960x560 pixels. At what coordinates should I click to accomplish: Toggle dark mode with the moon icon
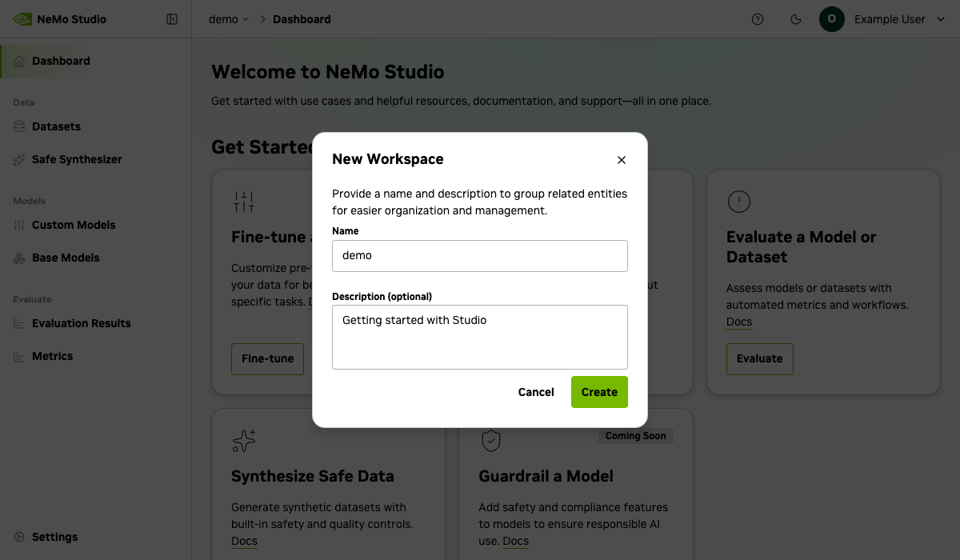point(796,19)
